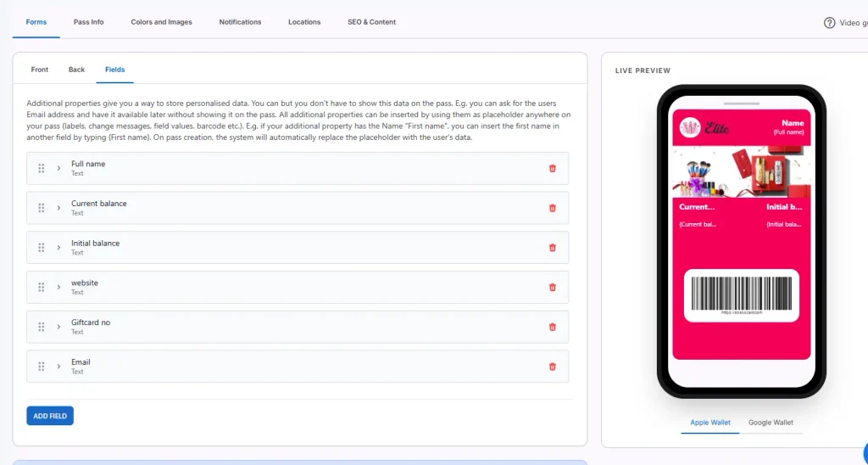868x465 pixels.
Task: Delete the Current balance field
Action: pos(552,208)
